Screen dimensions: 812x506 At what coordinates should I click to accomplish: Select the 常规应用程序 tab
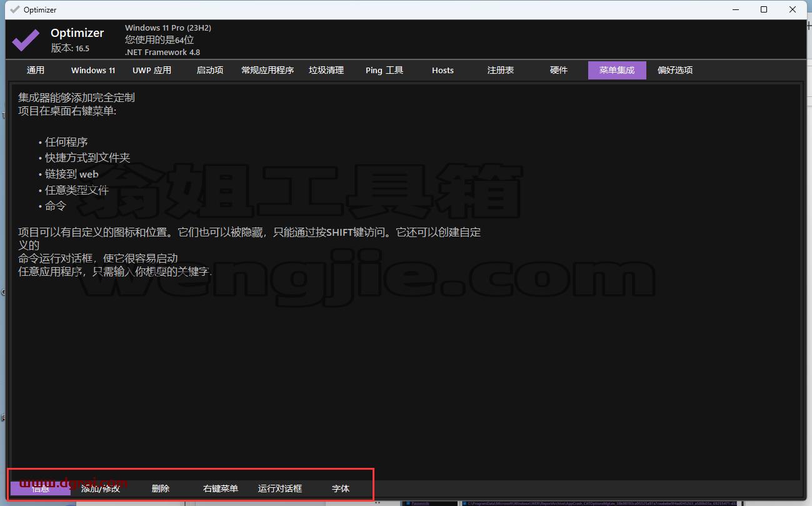268,70
